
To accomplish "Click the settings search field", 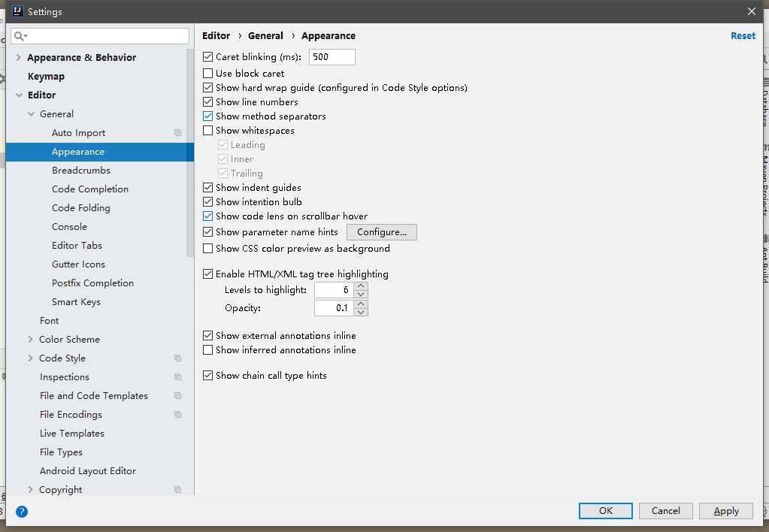I will point(100,36).
